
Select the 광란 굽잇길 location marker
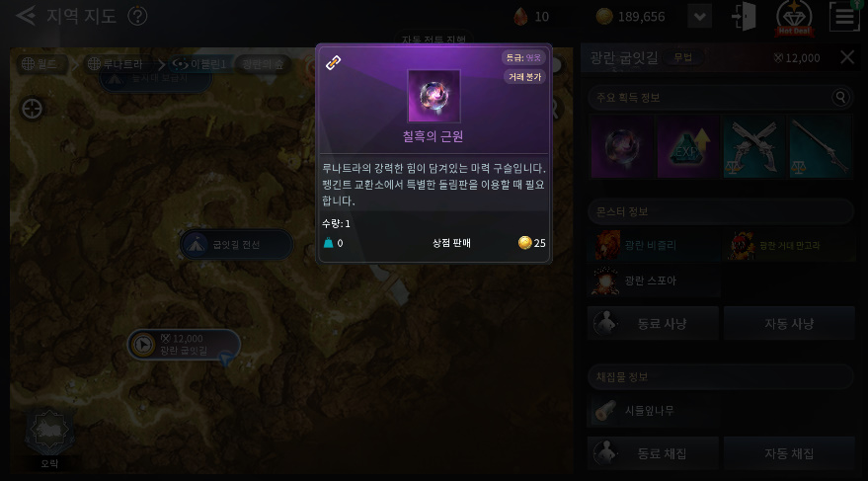pos(184,345)
